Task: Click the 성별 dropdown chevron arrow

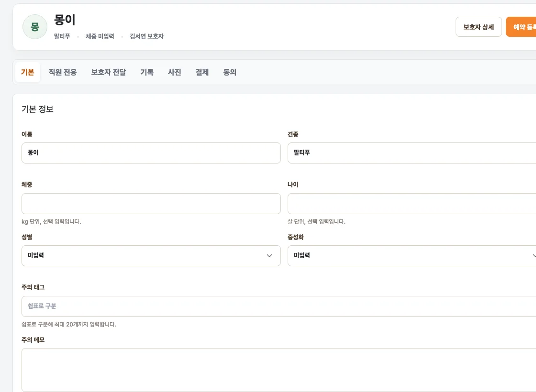Action: click(269, 255)
